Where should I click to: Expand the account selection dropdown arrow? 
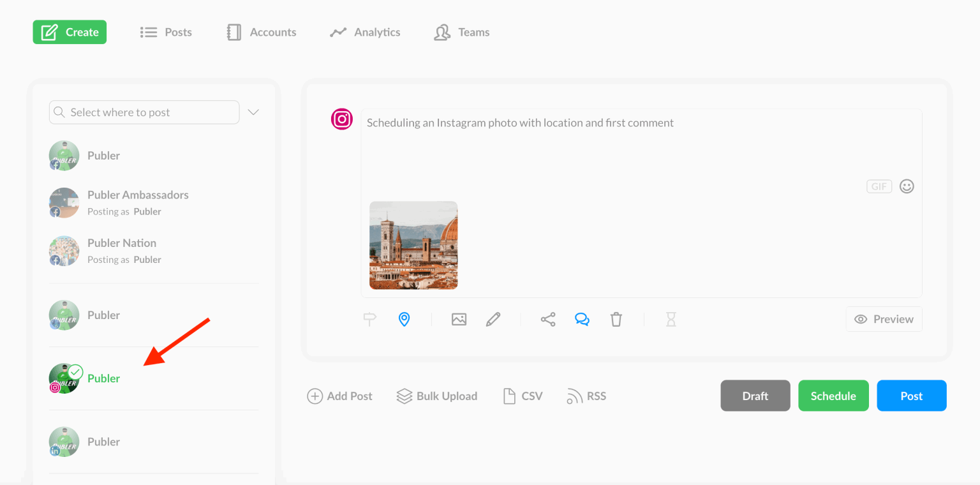coord(253,112)
